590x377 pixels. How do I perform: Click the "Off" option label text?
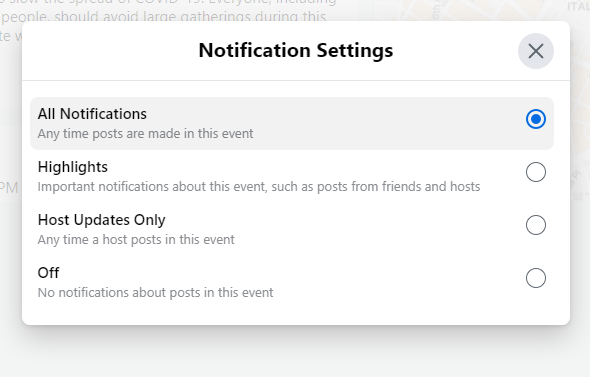[x=48, y=273]
